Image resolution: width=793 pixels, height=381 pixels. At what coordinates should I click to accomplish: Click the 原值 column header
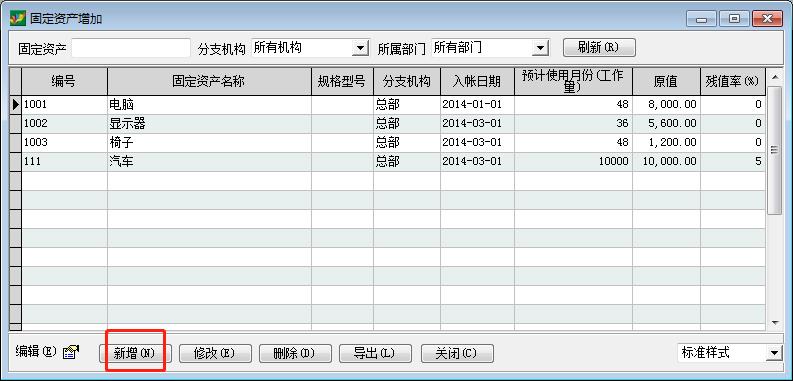pyautogui.click(x=666, y=81)
